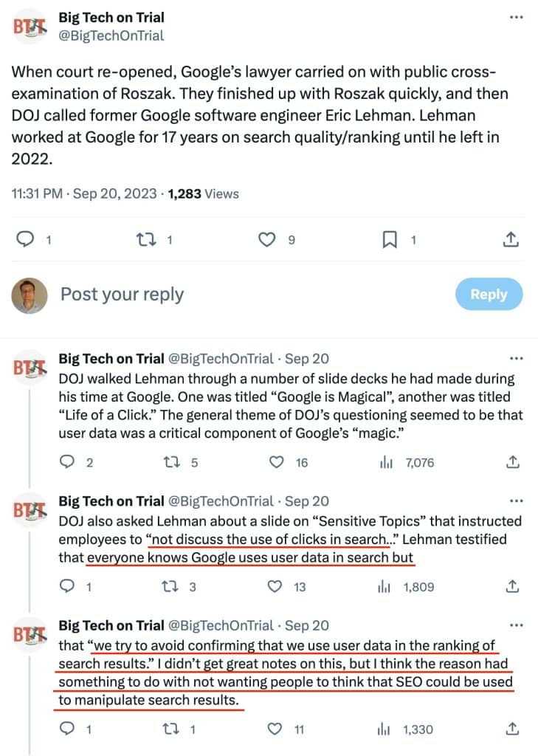The image size is (538, 756).
Task: Click the blue Reply button
Action: (488, 295)
